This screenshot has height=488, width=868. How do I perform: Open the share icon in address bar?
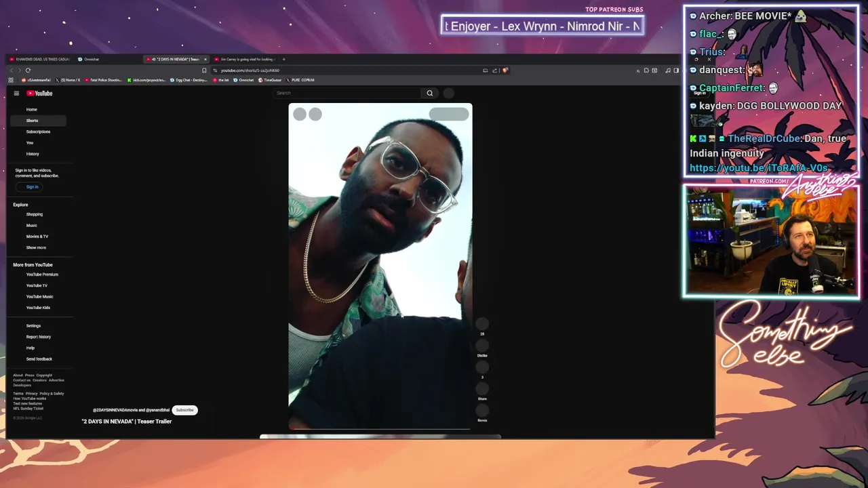(x=494, y=70)
